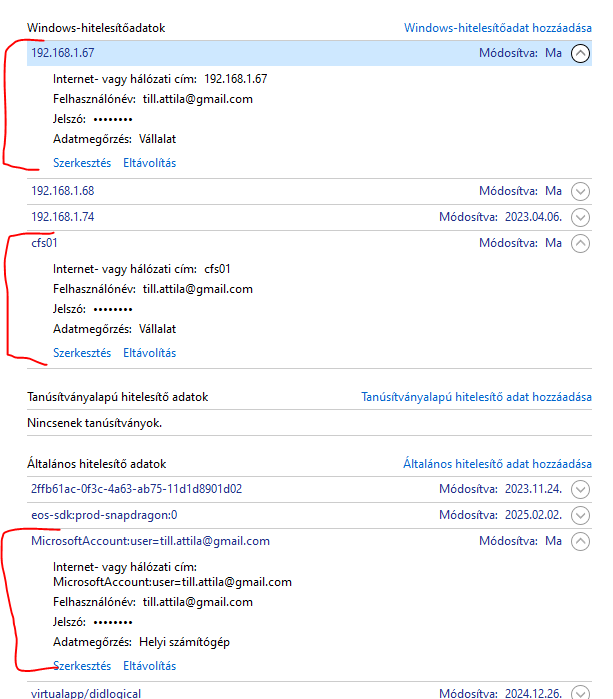613x699 pixels.
Task: Click the 2024.12.26. modified date
Action: 533,693
